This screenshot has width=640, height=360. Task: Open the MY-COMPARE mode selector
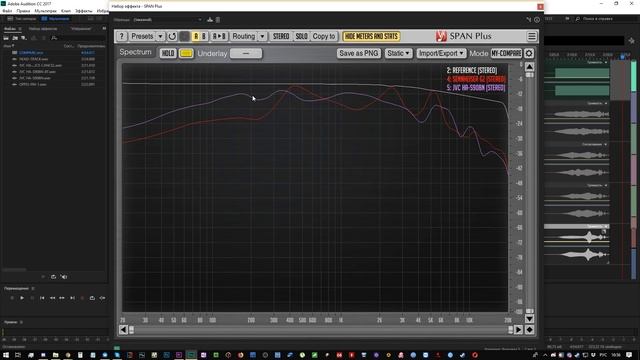506,53
